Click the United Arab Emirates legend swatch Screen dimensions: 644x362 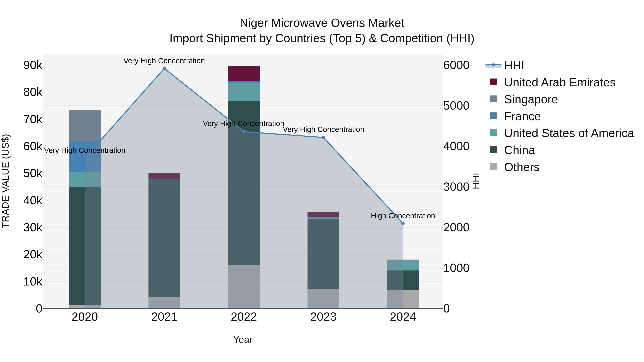click(494, 82)
